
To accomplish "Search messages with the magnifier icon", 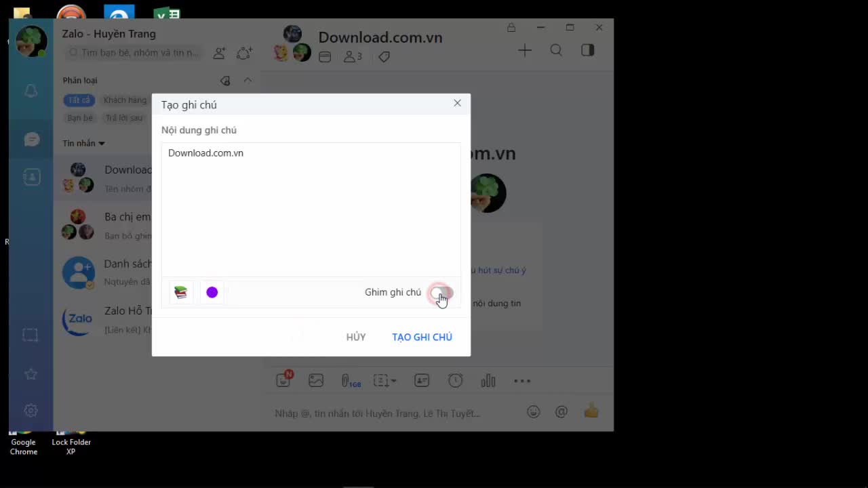I will coord(556,50).
